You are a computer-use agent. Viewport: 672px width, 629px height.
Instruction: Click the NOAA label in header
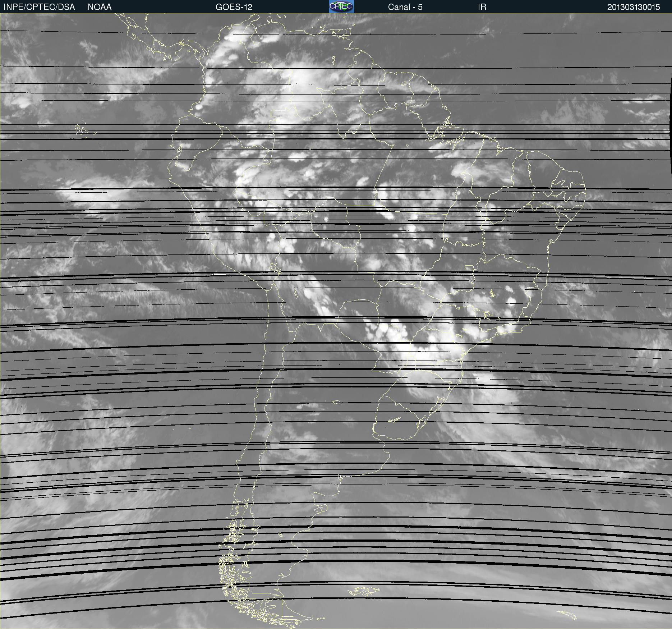[x=100, y=7]
